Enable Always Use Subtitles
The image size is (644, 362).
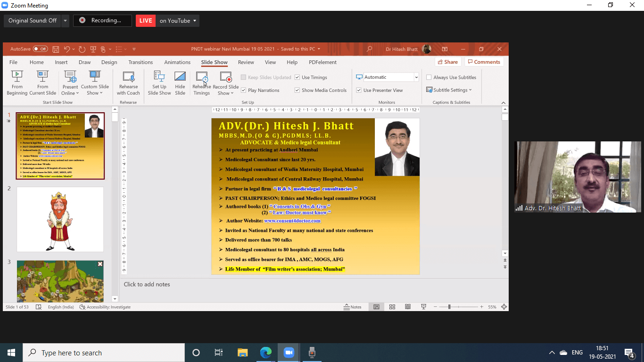pos(429,77)
